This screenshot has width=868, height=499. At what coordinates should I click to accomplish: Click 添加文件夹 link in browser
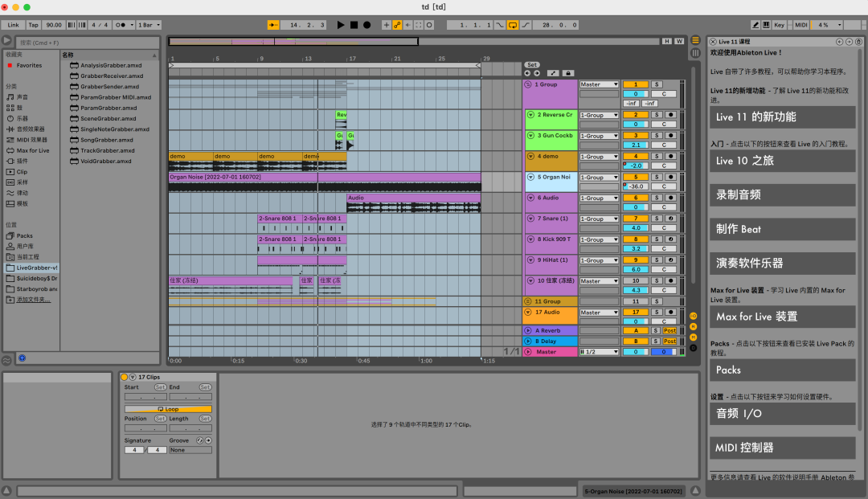(33, 300)
